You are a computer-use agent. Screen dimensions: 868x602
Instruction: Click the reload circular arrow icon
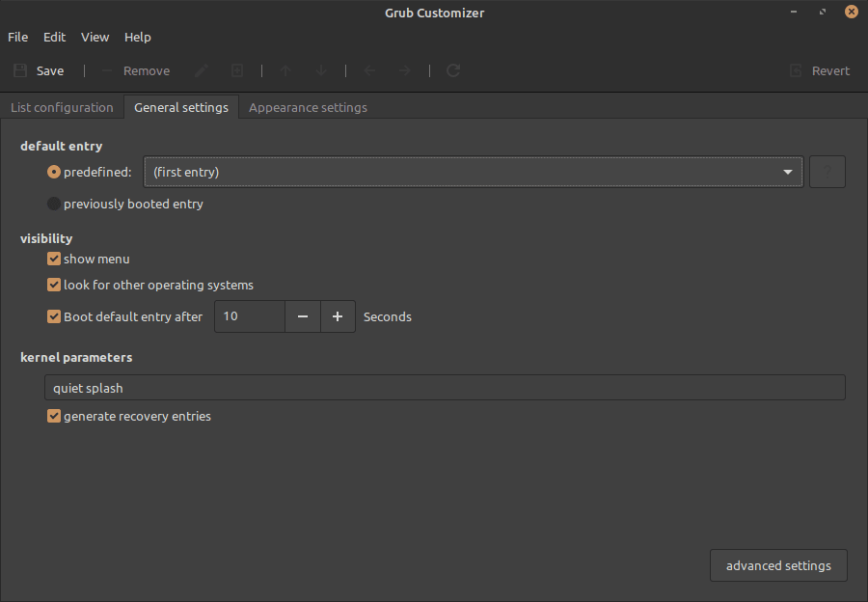point(453,70)
